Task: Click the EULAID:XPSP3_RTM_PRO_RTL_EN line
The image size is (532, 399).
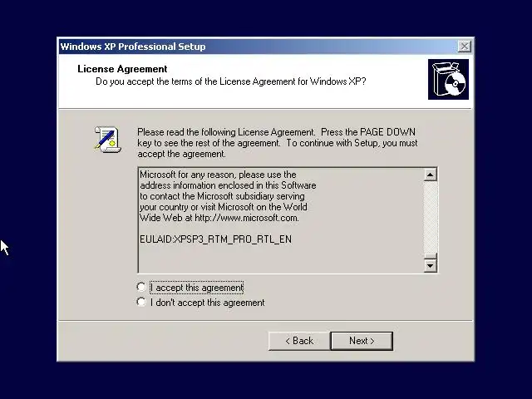Action: (216, 239)
